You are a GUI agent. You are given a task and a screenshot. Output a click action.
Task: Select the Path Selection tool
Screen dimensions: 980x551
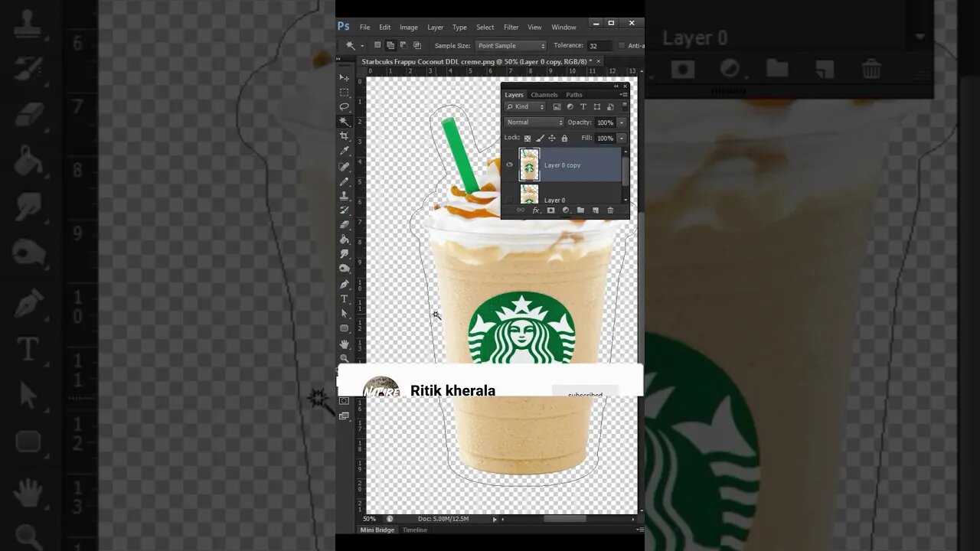coord(345,314)
